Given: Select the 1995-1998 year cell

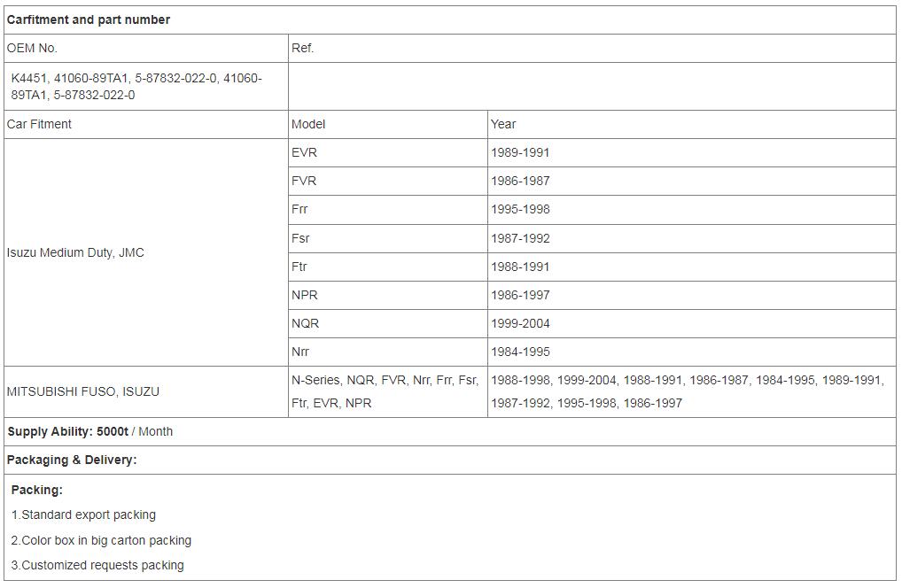Looking at the screenshot, I should 691,210.
